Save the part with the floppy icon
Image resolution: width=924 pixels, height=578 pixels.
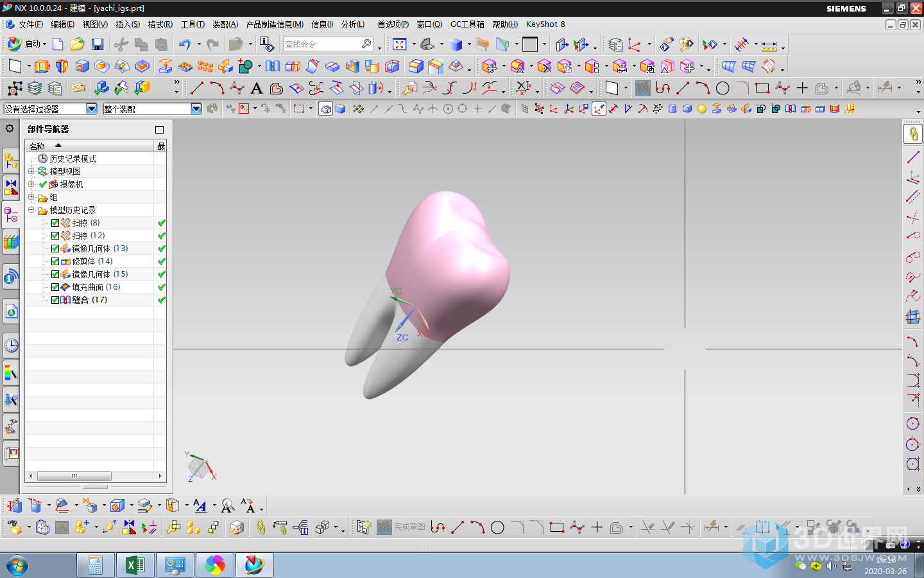click(98, 44)
